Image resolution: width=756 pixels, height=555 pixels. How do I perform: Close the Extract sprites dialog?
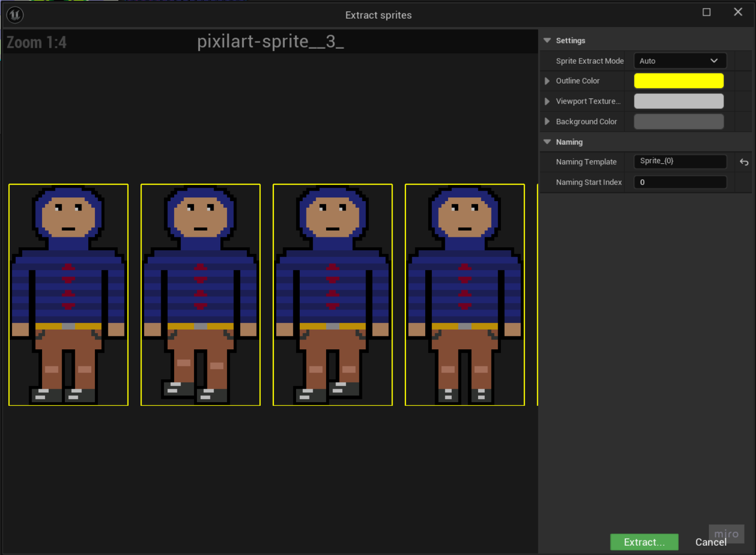pos(738,12)
